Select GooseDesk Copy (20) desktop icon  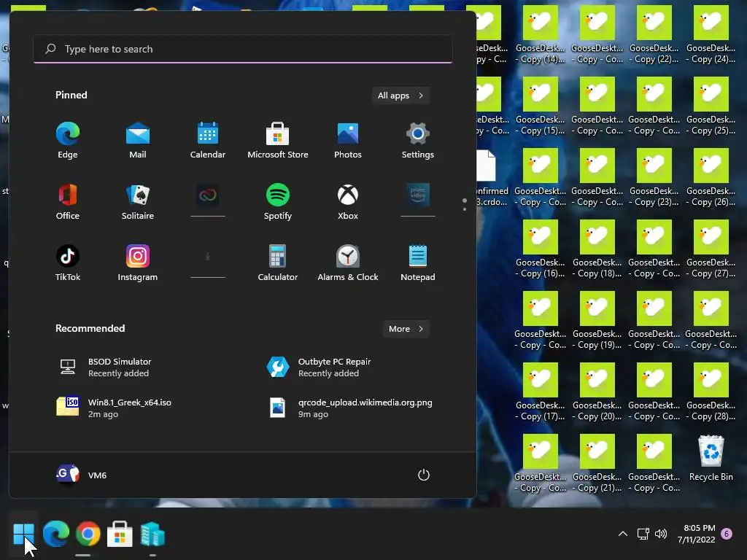point(597,392)
